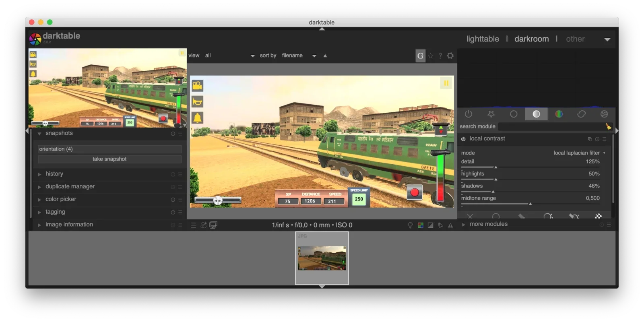Image resolution: width=644 pixels, height=322 pixels.
Task: Open the basic modules group circle icon
Action: [514, 114]
